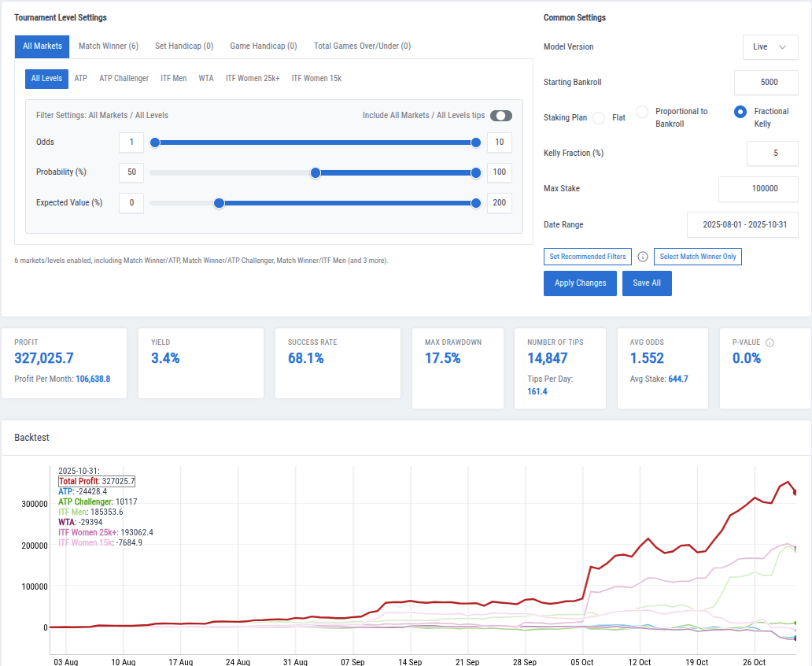Switch to the Match Winner (6) tab
Viewport: 812px width, 666px height.
point(109,46)
